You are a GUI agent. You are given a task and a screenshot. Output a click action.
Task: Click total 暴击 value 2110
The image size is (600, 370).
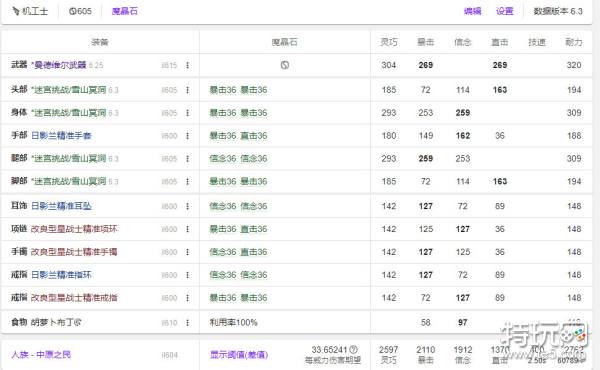426,350
